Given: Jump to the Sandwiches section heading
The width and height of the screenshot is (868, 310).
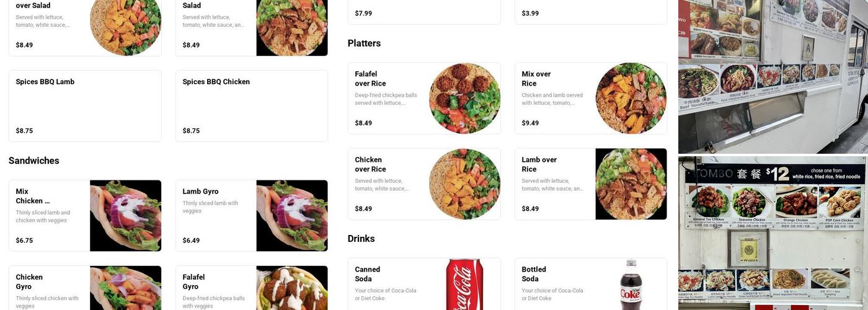Looking at the screenshot, I should 34,161.
